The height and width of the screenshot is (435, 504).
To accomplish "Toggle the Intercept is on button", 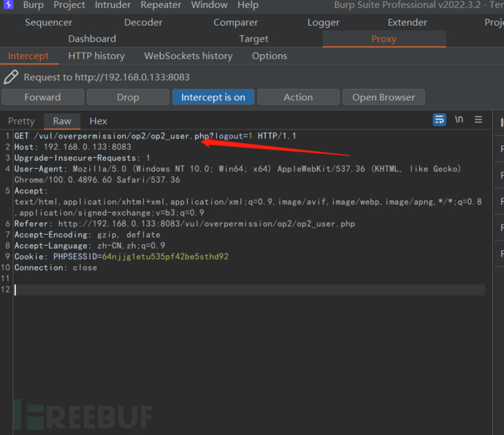I will point(213,97).
